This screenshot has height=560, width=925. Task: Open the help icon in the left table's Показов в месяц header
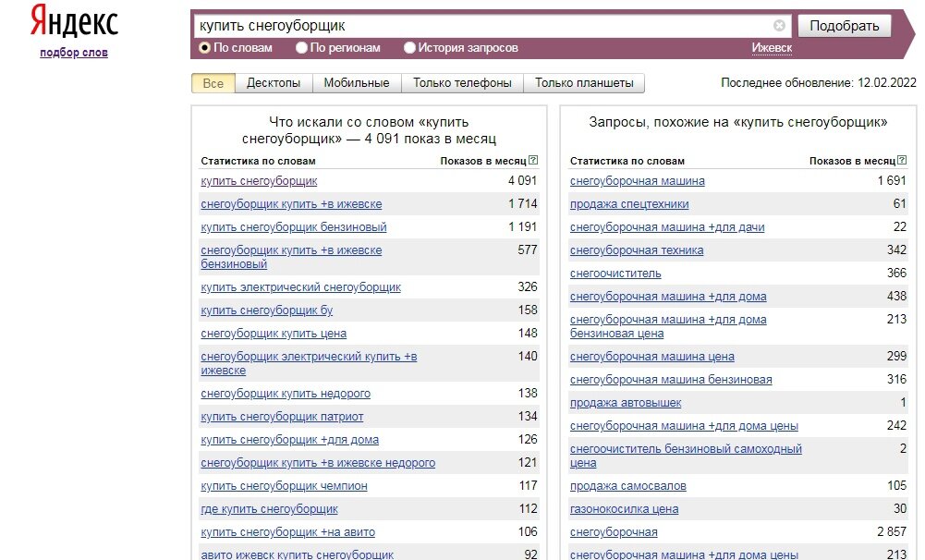[x=533, y=160]
